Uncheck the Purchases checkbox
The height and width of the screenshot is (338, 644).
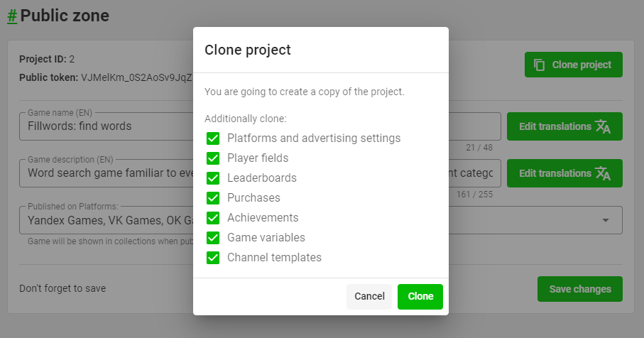[x=213, y=198]
